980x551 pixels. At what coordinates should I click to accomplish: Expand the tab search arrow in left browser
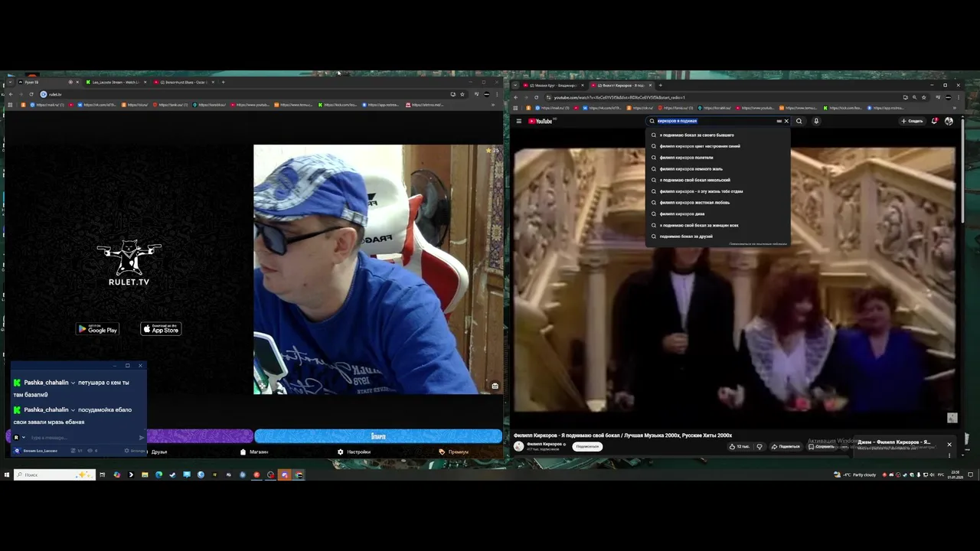8,82
